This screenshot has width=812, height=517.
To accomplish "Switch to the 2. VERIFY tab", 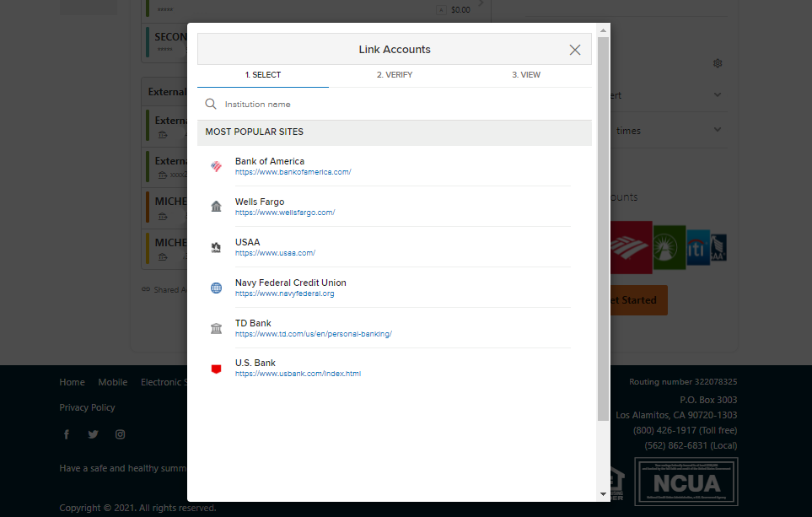I will pos(395,75).
